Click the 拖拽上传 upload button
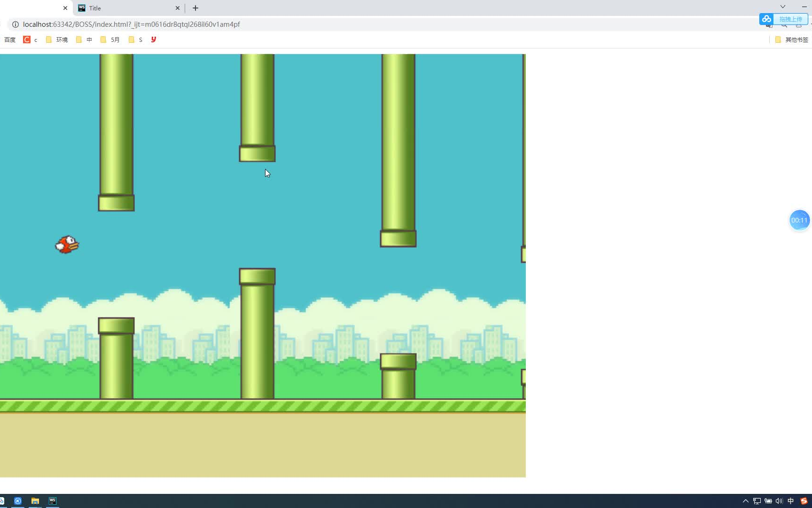Screen dimensions: 812x508 pyautogui.click(x=790, y=19)
